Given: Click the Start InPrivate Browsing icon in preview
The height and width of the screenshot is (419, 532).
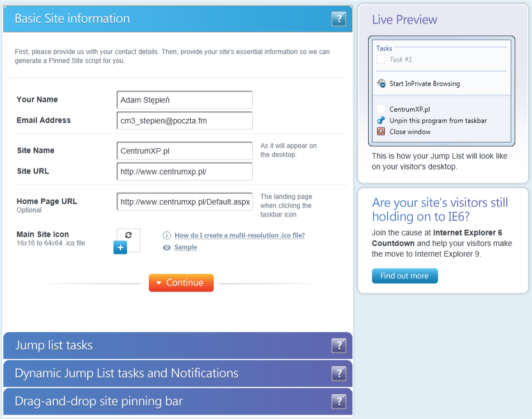Looking at the screenshot, I should pos(381,83).
